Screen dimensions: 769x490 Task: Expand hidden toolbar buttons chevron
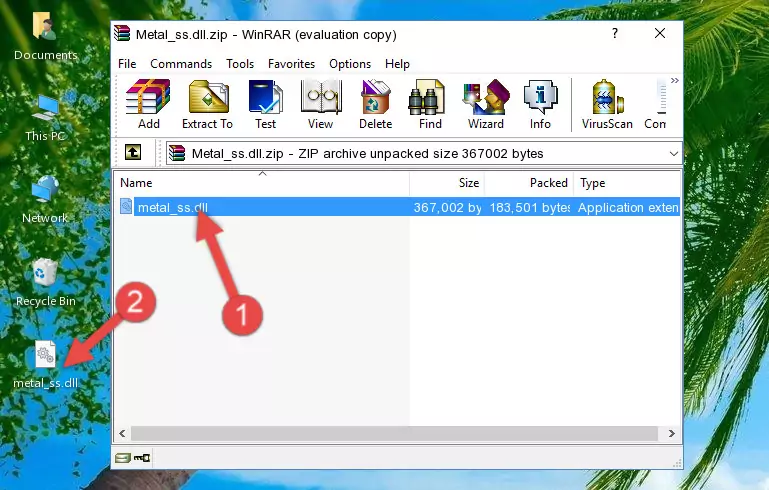pyautogui.click(x=675, y=81)
